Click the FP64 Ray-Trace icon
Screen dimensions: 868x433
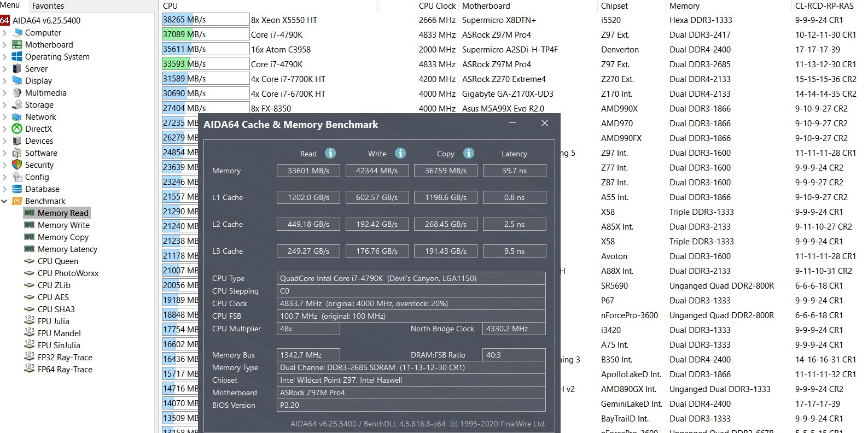pos(30,370)
